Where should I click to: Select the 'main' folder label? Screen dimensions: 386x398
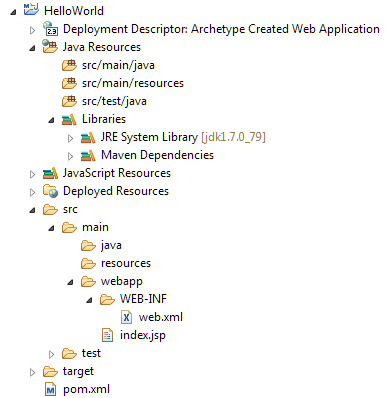point(95,227)
